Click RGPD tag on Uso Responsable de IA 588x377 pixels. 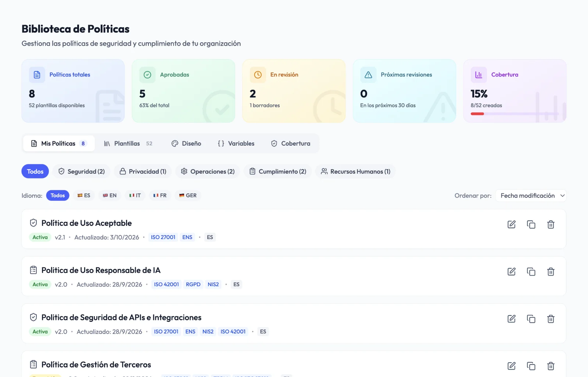pos(193,284)
